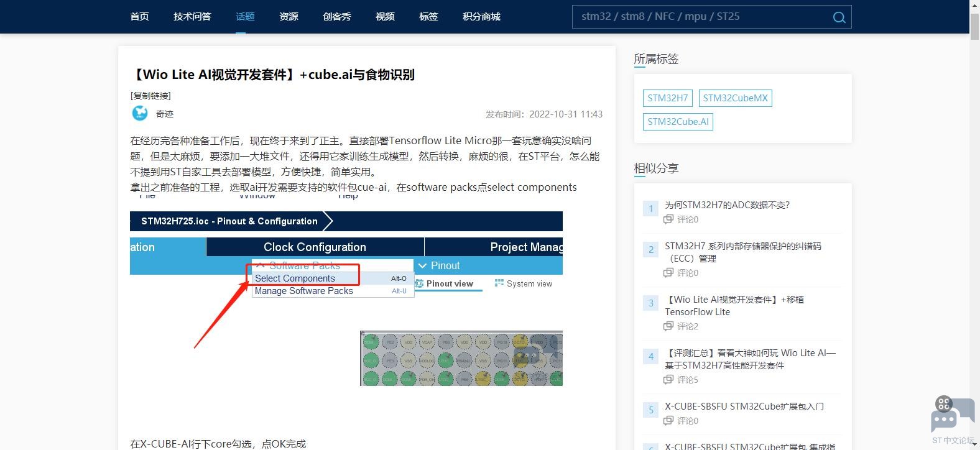Open 移植 TensorFlow Lite related post
Image resolution: width=980 pixels, height=450 pixels.
point(734,306)
